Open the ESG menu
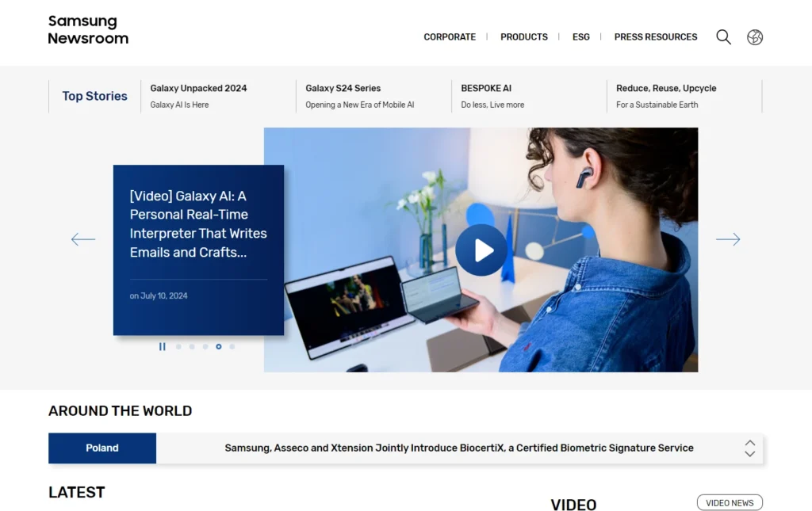The width and height of the screenshot is (812, 511). (x=581, y=37)
